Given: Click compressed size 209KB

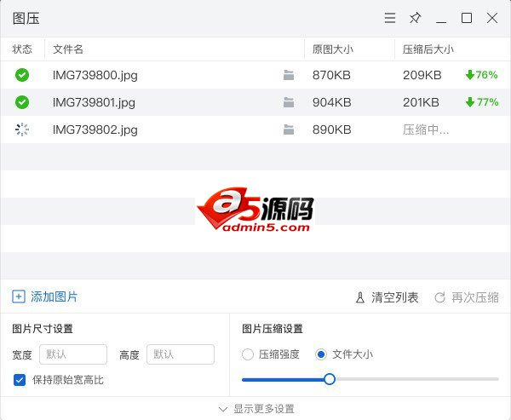Looking at the screenshot, I should (422, 75).
